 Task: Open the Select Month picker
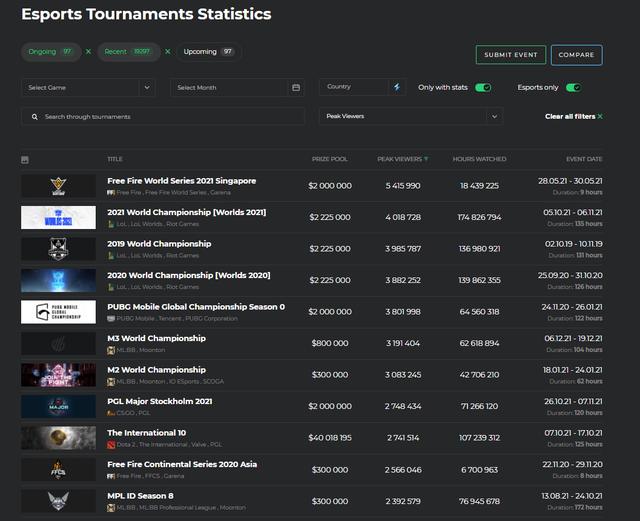pyautogui.click(x=237, y=87)
